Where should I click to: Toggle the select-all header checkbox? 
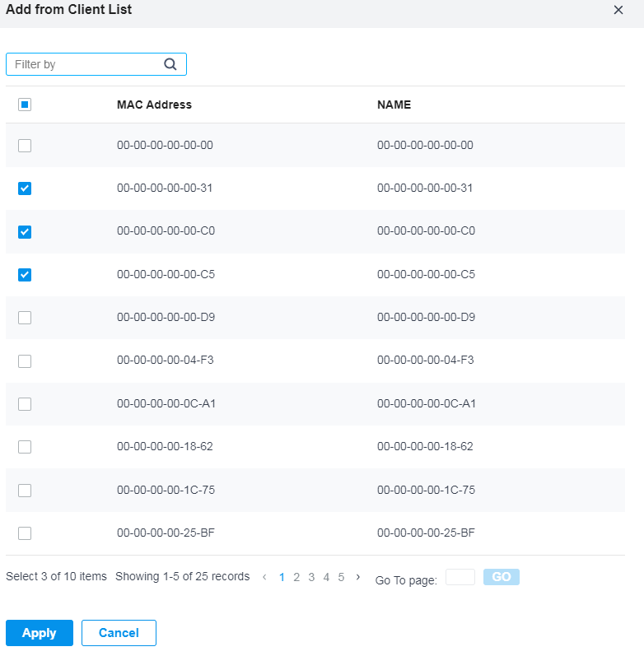point(25,105)
